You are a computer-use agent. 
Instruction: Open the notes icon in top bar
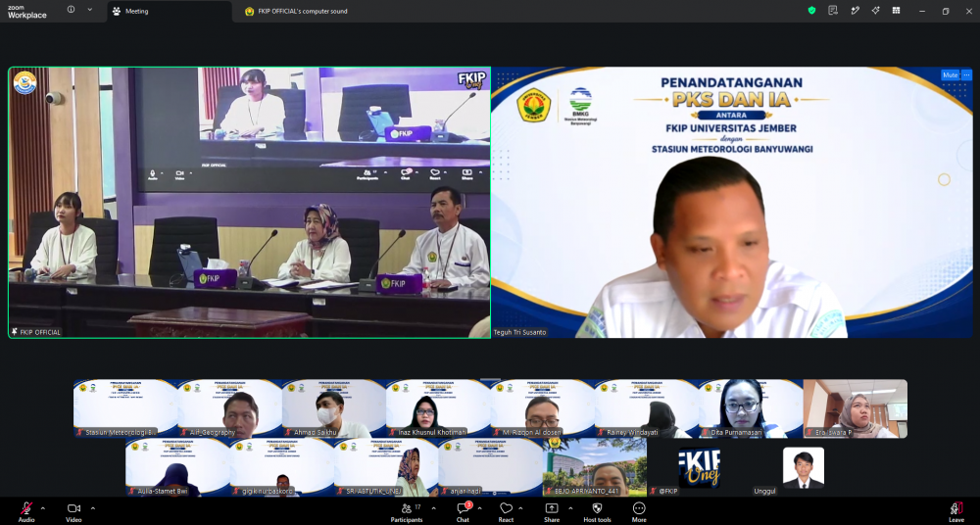[832, 10]
